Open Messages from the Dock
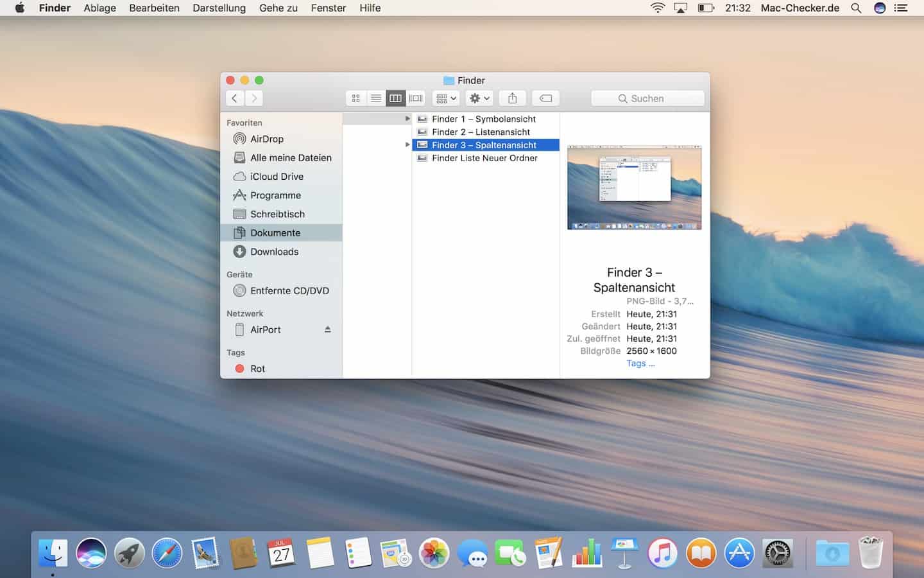924x578 pixels. 472,553
